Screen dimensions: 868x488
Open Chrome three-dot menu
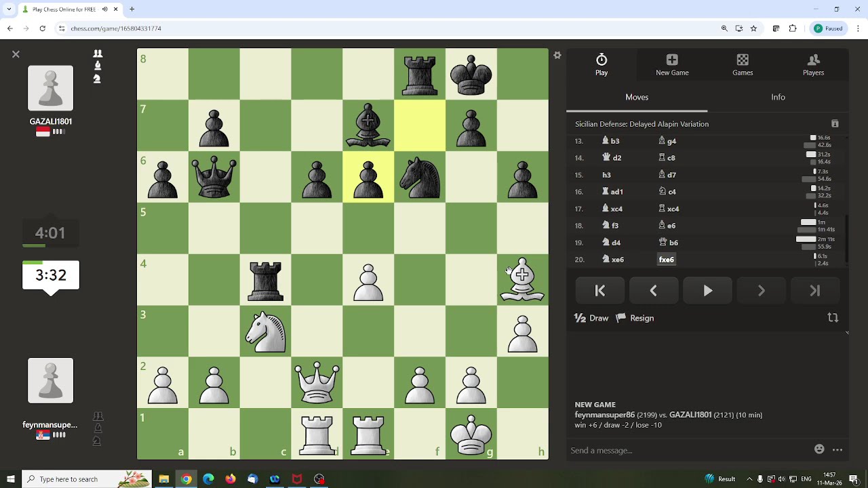point(858,28)
